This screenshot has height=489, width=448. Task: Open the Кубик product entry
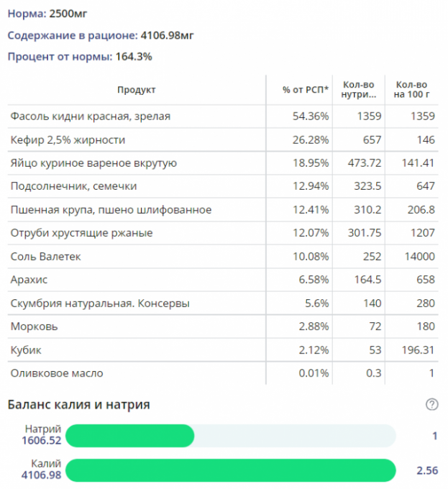(26, 350)
